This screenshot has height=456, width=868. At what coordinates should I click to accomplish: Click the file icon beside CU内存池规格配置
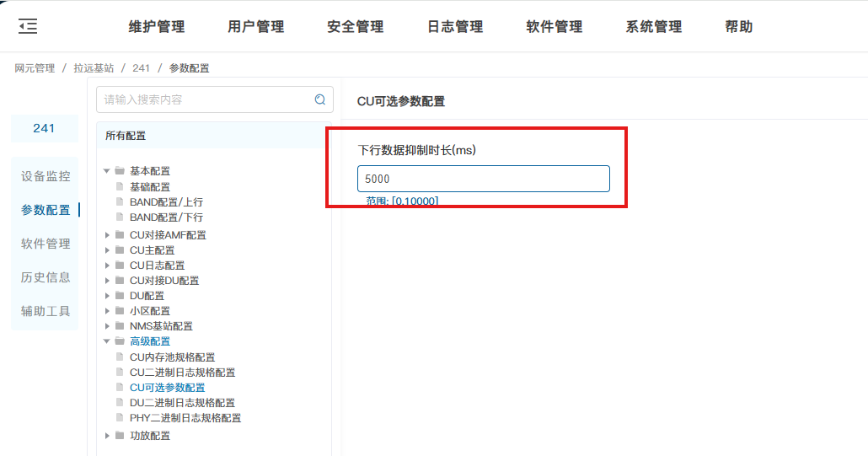click(x=120, y=357)
